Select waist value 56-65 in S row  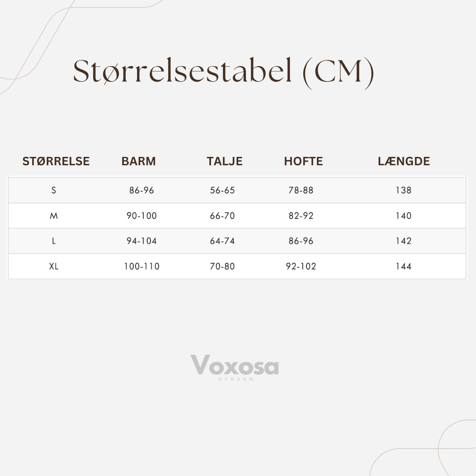pyautogui.click(x=222, y=190)
